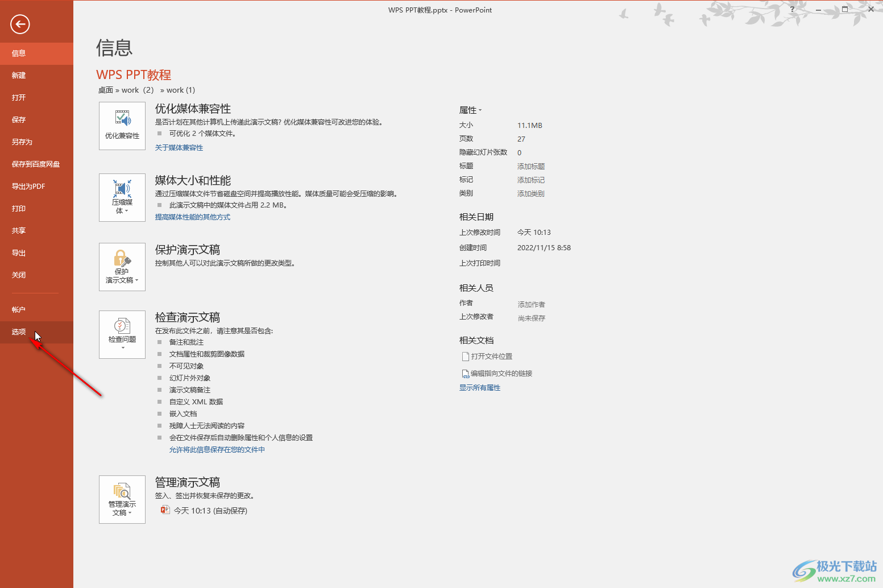Click the Edit Links document icon

[465, 374]
